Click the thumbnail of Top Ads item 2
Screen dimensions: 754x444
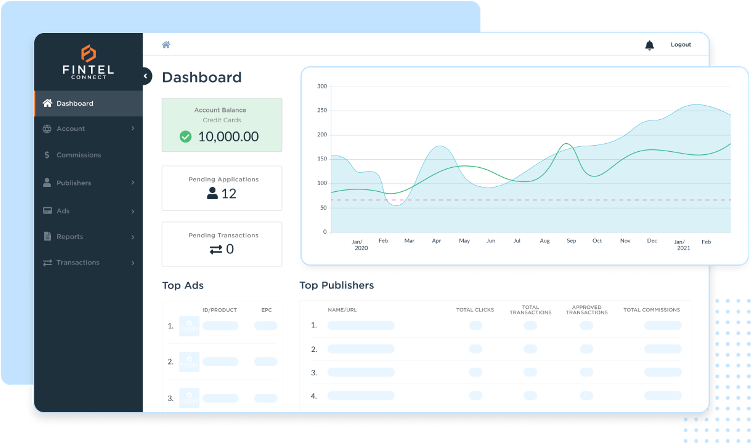click(x=189, y=361)
